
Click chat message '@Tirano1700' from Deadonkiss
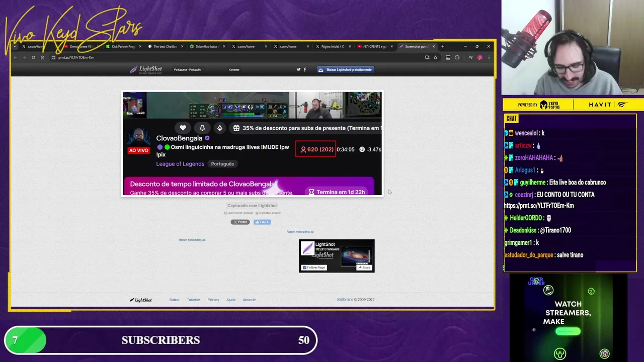point(555,230)
